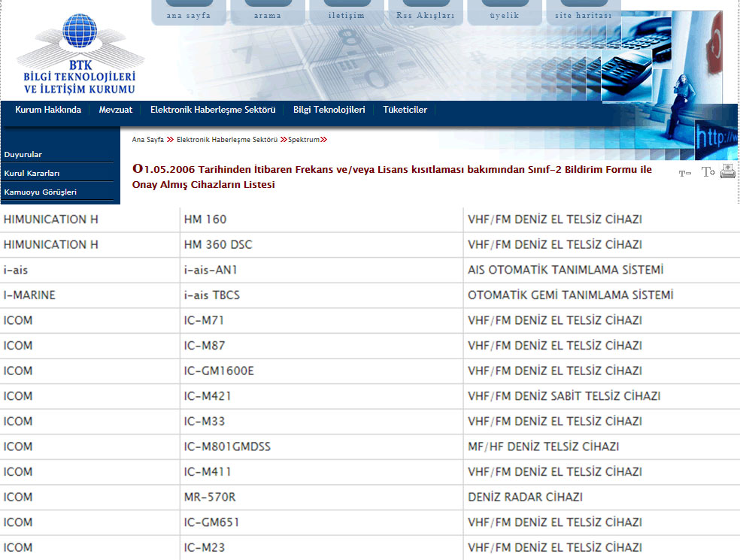Viewport: 740px width, 560px height.
Task: Click the 'i-ais TBCS' model cell
Action: pos(321,295)
